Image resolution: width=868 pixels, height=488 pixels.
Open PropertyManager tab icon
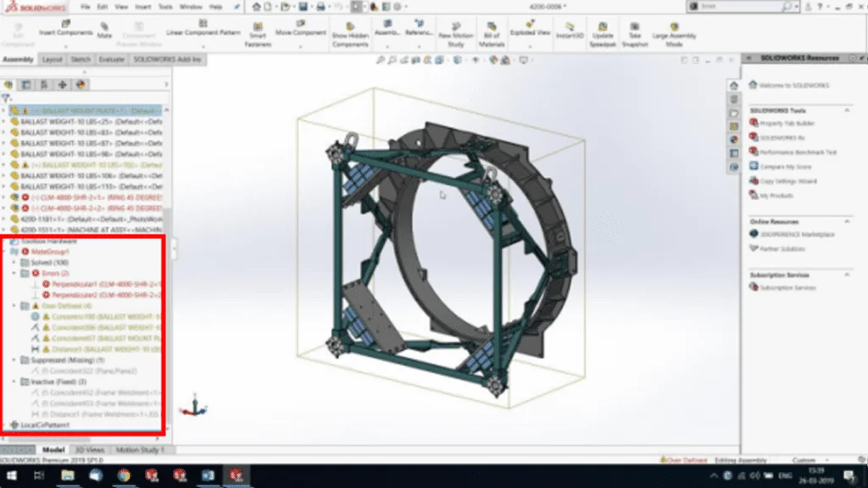[x=26, y=85]
